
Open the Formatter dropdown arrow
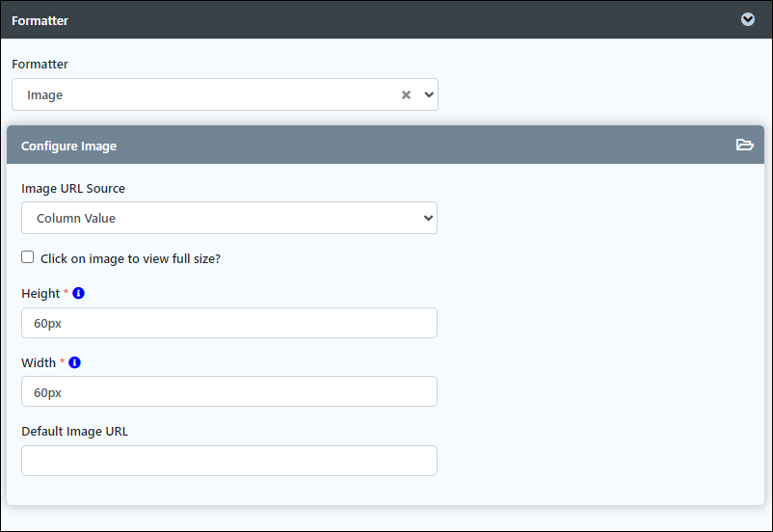[x=429, y=94]
